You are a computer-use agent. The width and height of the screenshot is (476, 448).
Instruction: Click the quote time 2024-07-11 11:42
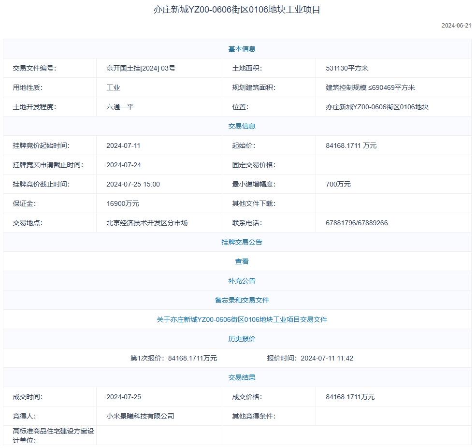point(327,358)
